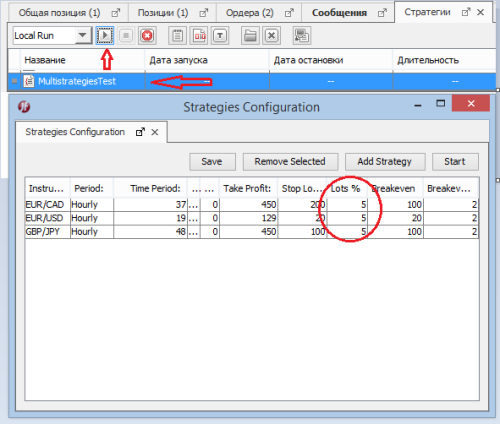
Task: Click the Save button
Action: click(212, 162)
